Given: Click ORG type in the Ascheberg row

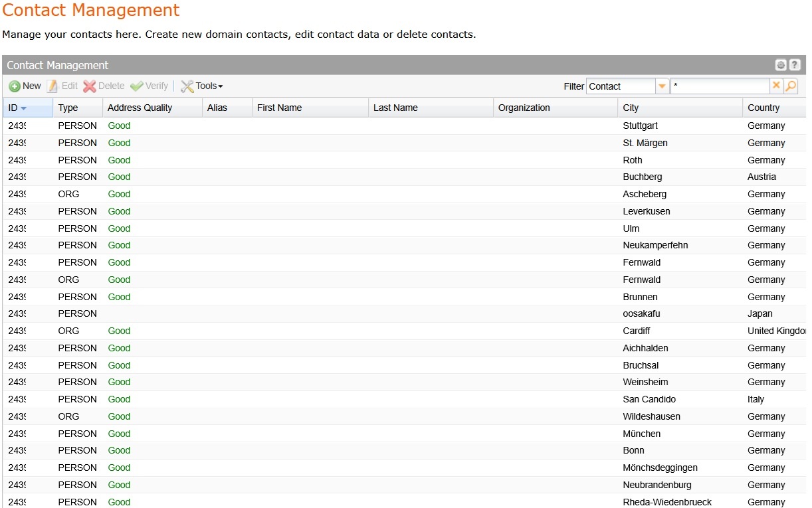Looking at the screenshot, I should (68, 194).
